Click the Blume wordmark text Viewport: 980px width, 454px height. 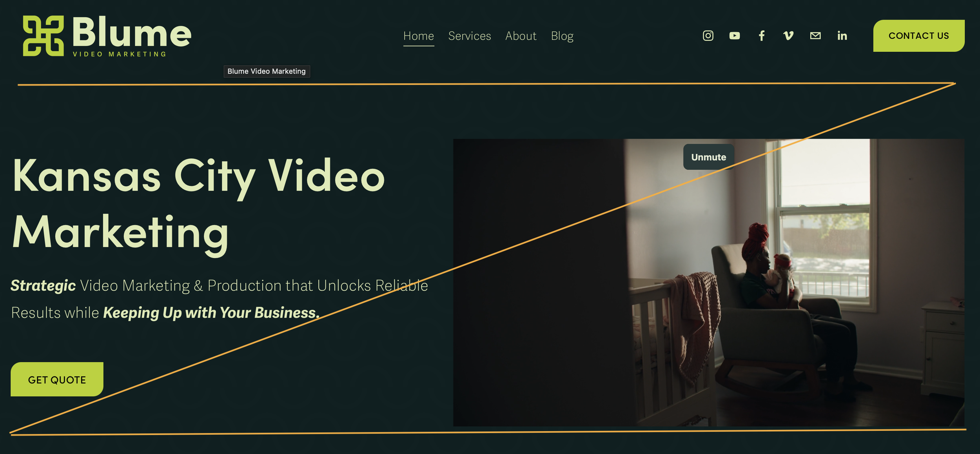(x=132, y=33)
